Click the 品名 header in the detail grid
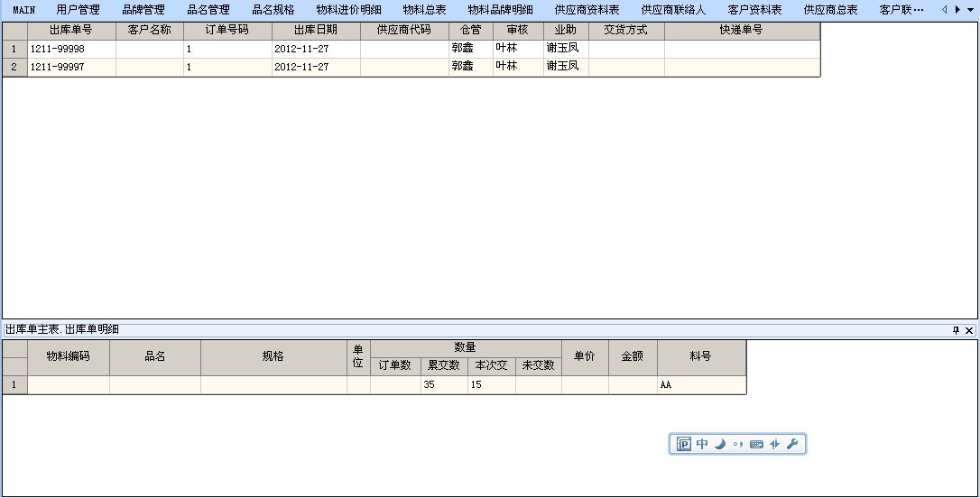This screenshot has height=498, width=980. click(155, 356)
